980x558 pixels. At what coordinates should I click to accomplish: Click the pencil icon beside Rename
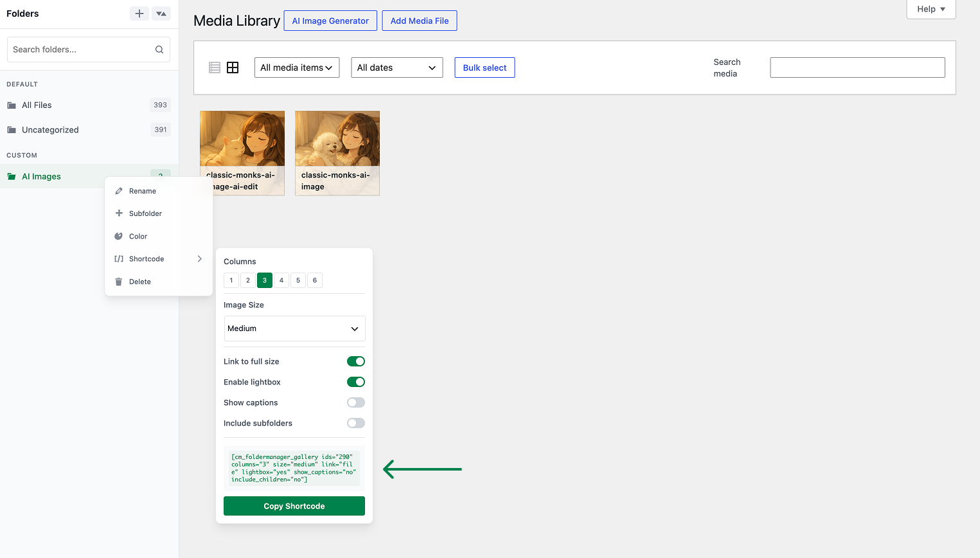point(119,191)
